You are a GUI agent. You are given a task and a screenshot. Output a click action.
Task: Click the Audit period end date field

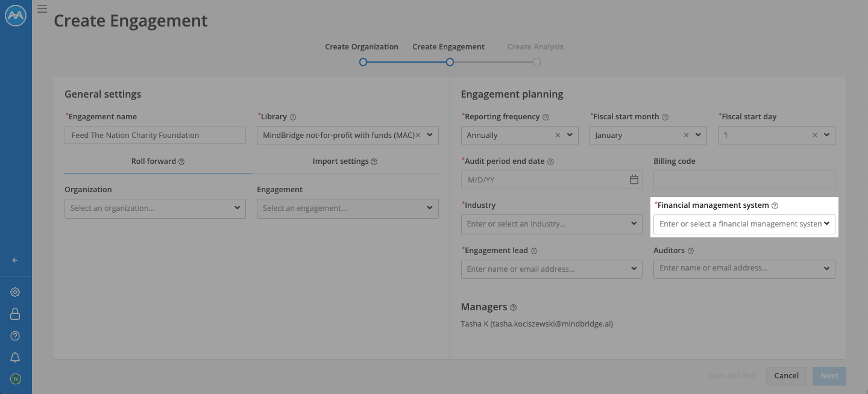(x=552, y=180)
